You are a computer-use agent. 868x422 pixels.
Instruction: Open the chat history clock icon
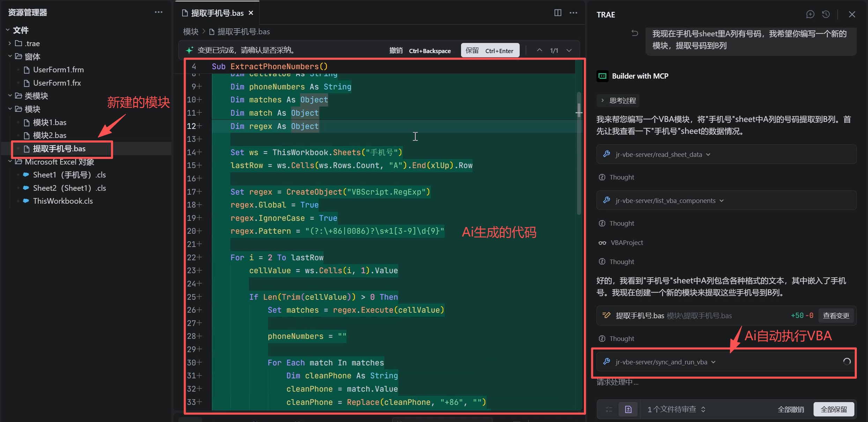826,14
